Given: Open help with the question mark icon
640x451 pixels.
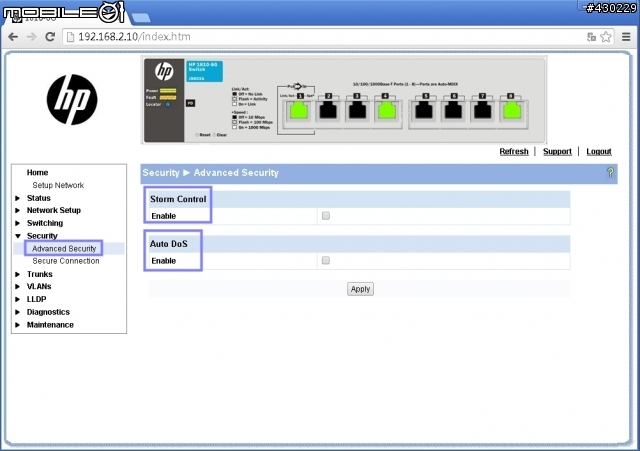Looking at the screenshot, I should [x=610, y=173].
